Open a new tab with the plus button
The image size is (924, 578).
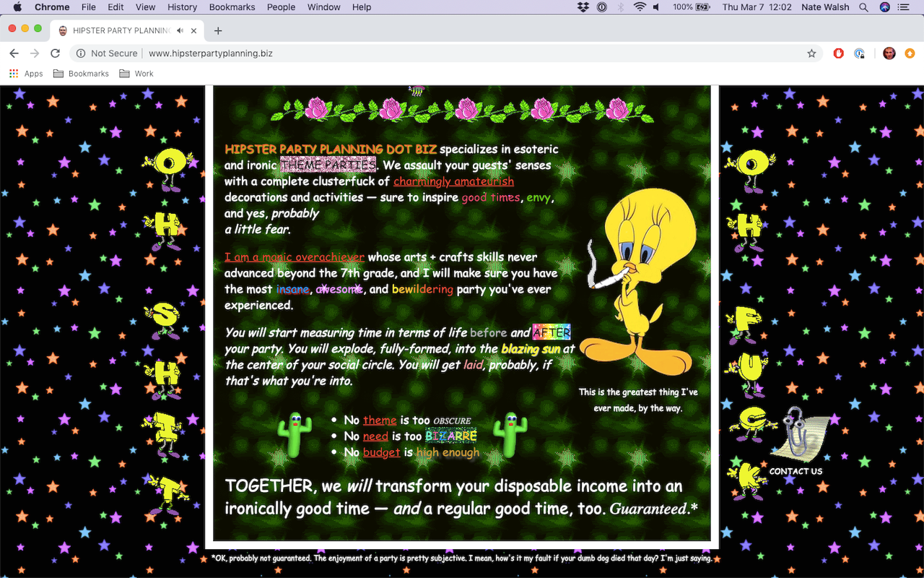click(x=218, y=30)
